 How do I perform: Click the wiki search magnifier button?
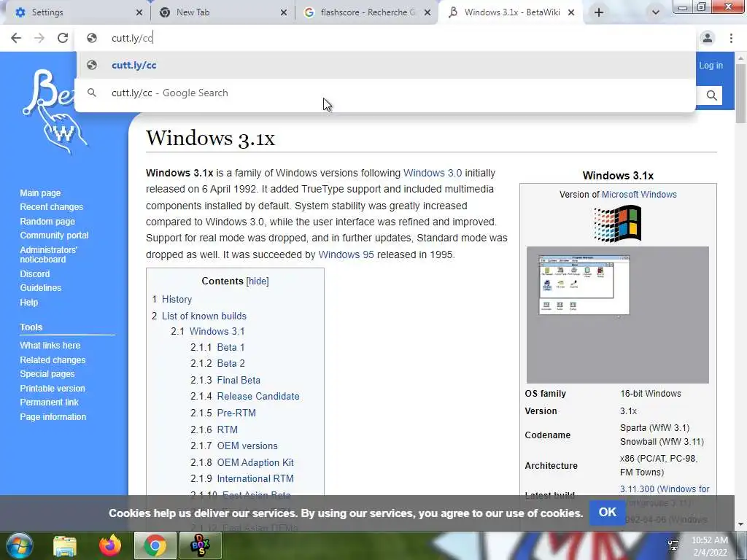pyautogui.click(x=711, y=96)
